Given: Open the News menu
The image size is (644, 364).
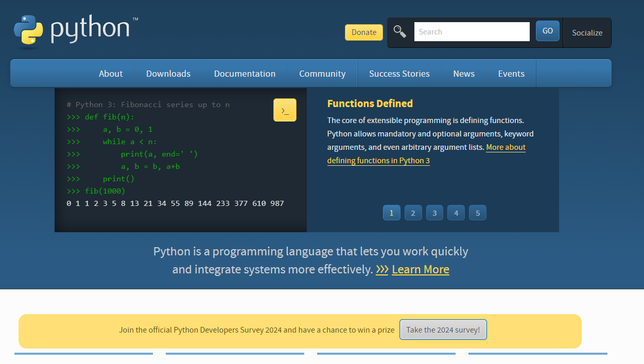Looking at the screenshot, I should click(x=464, y=74).
